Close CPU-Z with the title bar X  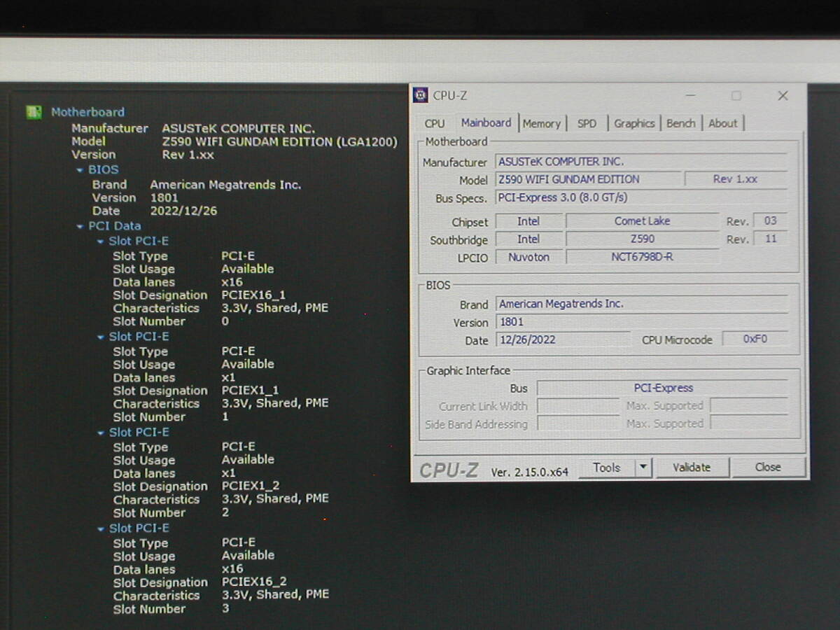point(783,95)
